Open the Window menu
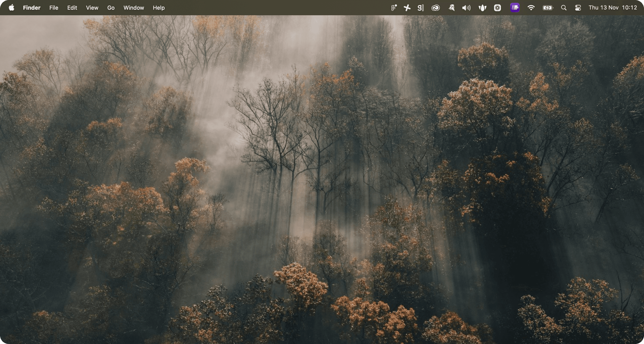Screen dimensions: 644x344 point(134,8)
